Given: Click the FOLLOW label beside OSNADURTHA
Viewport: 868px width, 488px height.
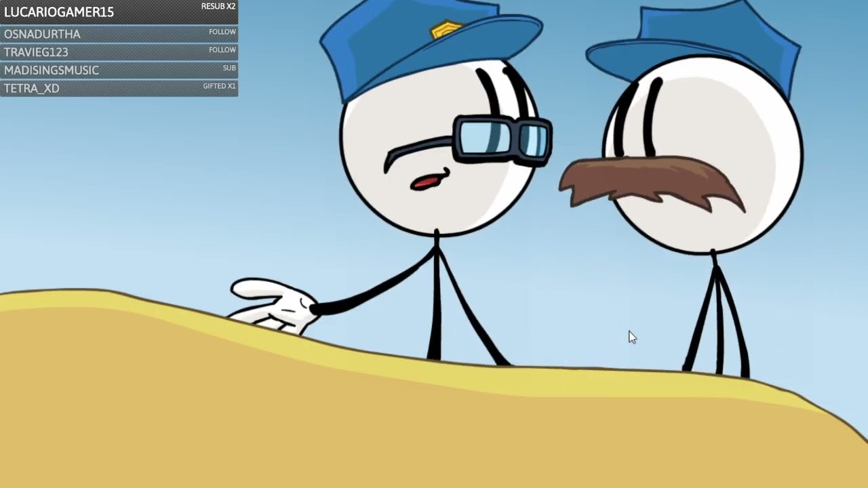Looking at the screenshot, I should click(222, 32).
